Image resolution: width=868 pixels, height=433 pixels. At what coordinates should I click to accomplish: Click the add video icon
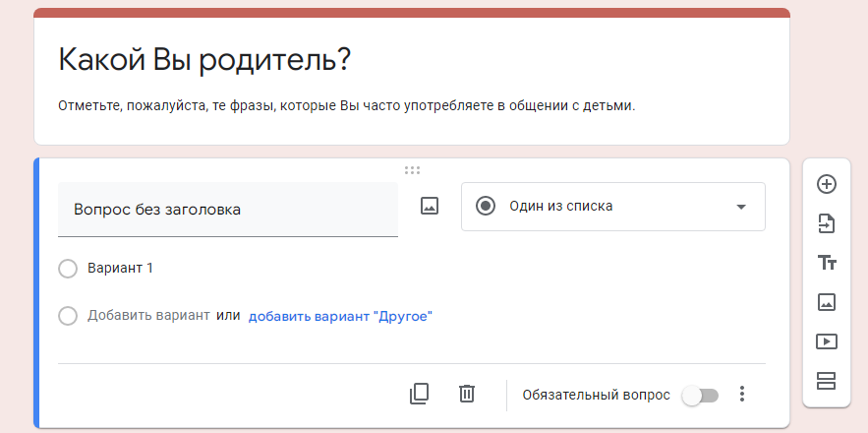pyautogui.click(x=827, y=341)
